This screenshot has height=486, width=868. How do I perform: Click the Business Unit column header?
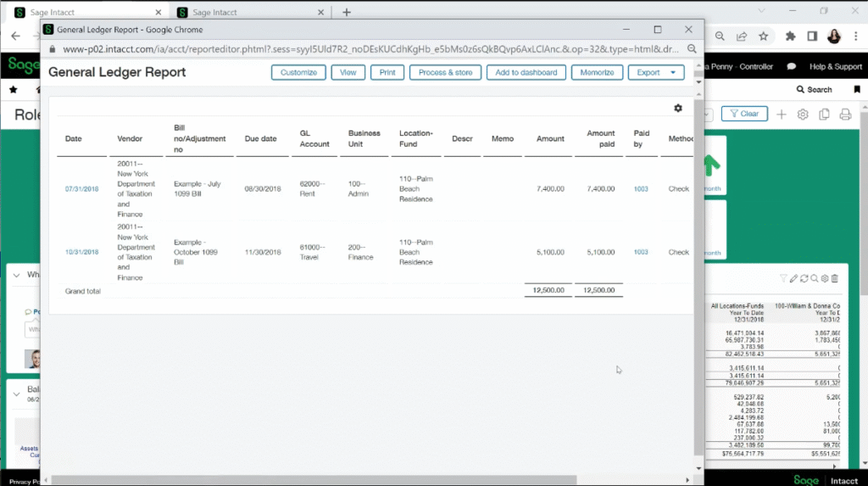pyautogui.click(x=364, y=138)
